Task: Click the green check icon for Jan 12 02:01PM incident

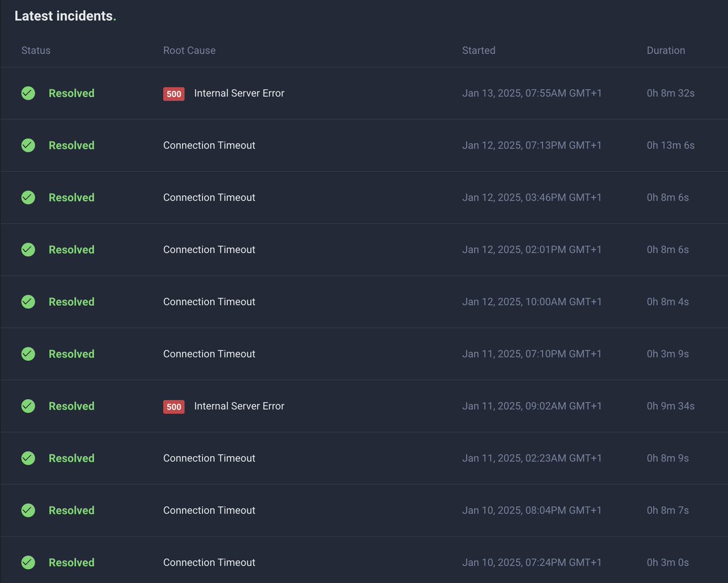Action: pyautogui.click(x=28, y=249)
